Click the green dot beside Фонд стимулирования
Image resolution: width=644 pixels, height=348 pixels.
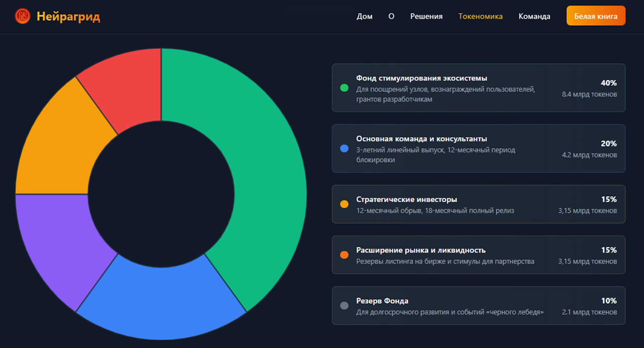[x=344, y=88]
